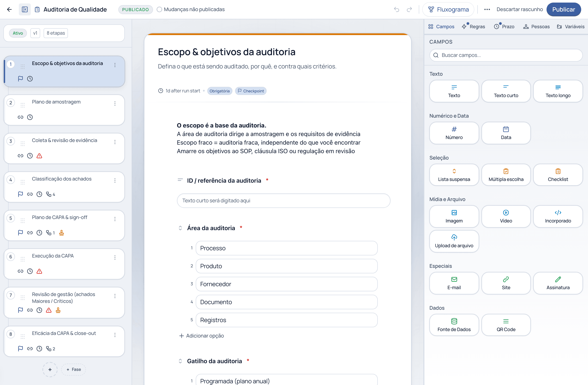
Task: Open menu for step Execução da CAPA
Action: click(115, 258)
